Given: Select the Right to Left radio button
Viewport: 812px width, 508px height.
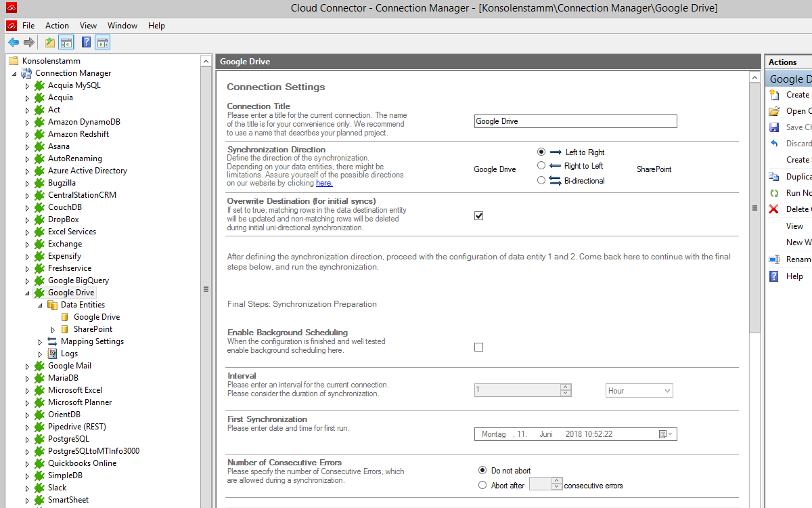Looking at the screenshot, I should click(x=541, y=165).
